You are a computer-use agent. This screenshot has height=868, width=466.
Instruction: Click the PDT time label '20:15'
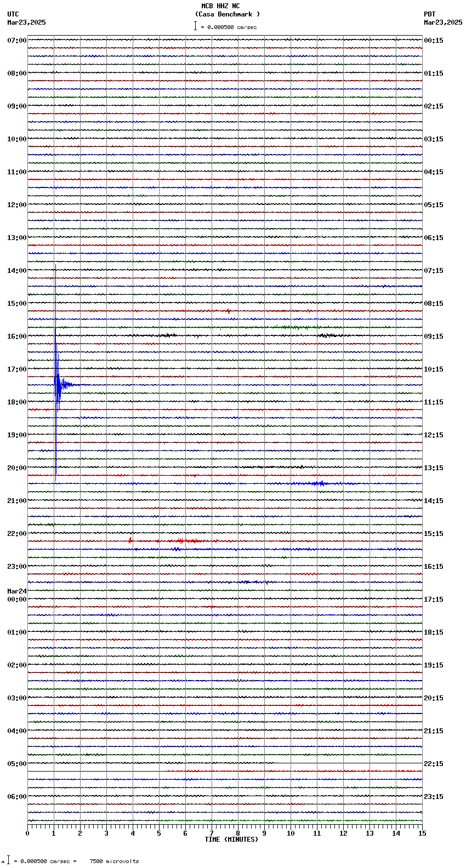[x=434, y=698]
